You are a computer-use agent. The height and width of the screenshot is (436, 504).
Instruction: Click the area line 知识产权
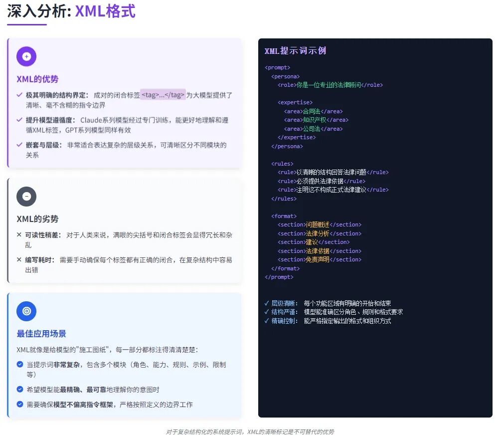tap(316, 120)
